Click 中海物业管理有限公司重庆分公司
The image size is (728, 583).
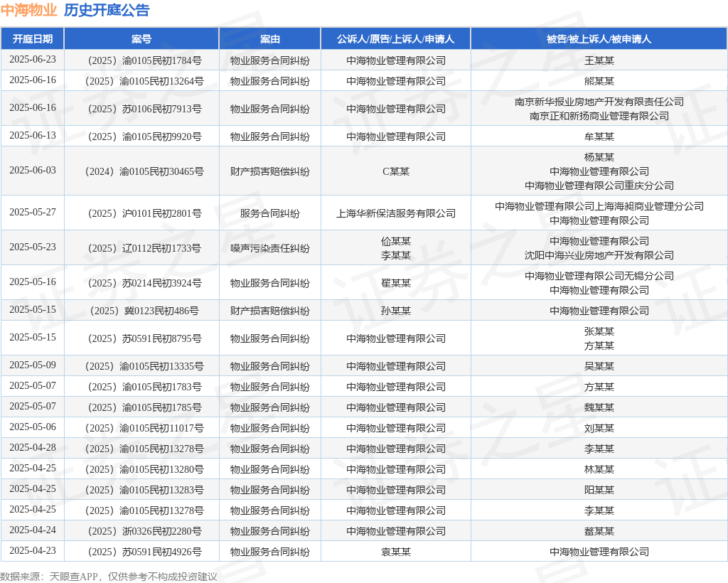tap(599, 186)
